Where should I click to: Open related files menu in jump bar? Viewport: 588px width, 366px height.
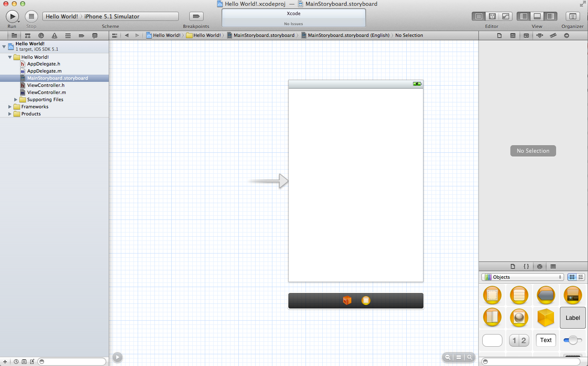click(115, 36)
